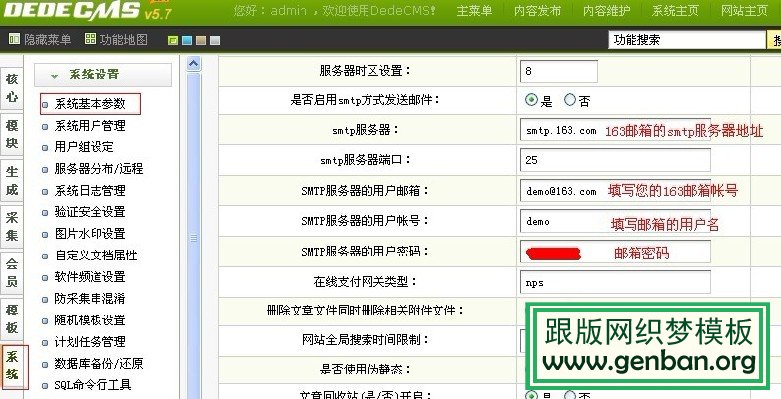Screen dimensions: 781x399
Task: Click the SMTP服务器的用户邮箱 field
Action: coord(615,190)
